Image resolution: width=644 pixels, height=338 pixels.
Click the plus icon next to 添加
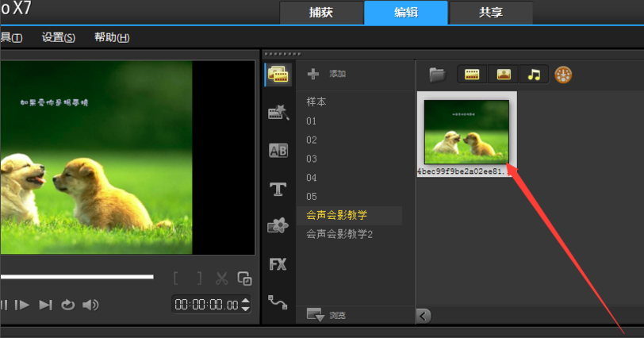pos(313,74)
